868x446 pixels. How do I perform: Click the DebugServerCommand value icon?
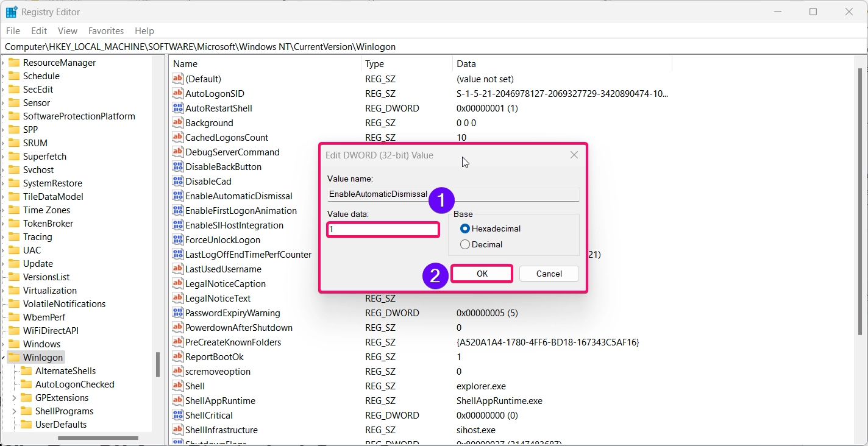click(x=178, y=152)
